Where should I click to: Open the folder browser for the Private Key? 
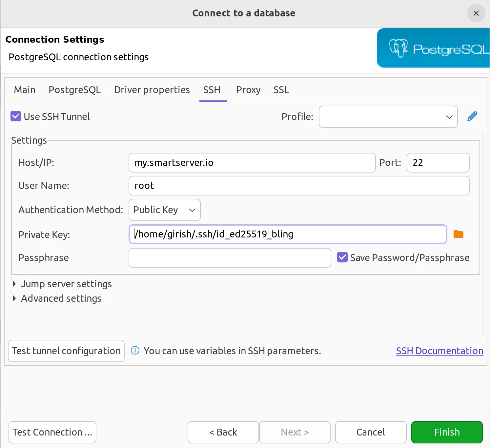(x=458, y=234)
